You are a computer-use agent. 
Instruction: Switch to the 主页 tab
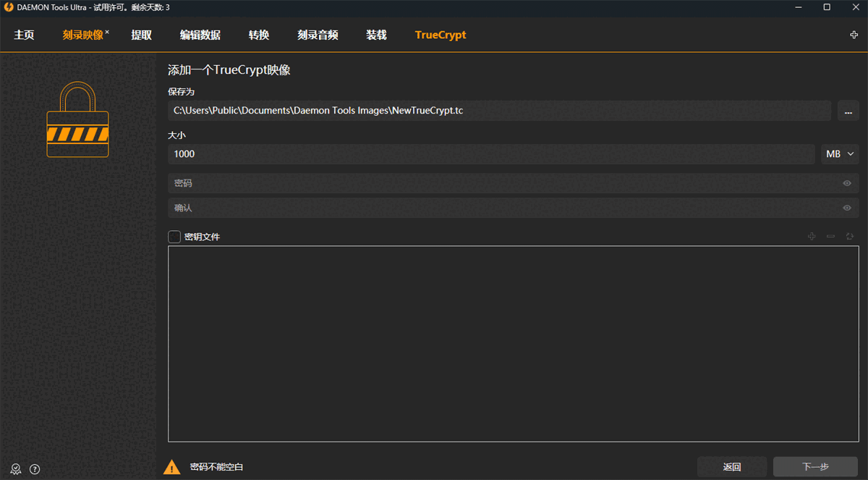pos(24,34)
